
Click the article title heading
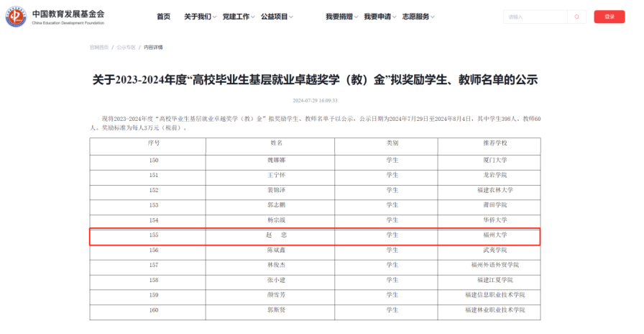tap(315, 79)
